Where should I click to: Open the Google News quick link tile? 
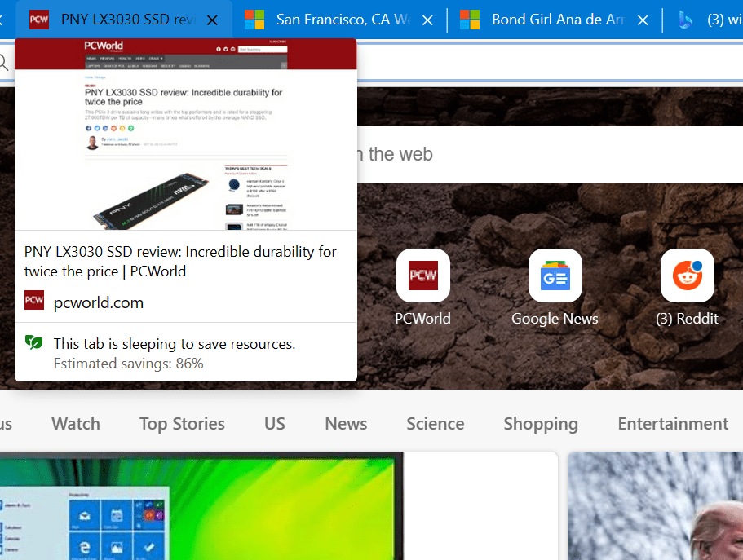pos(555,276)
